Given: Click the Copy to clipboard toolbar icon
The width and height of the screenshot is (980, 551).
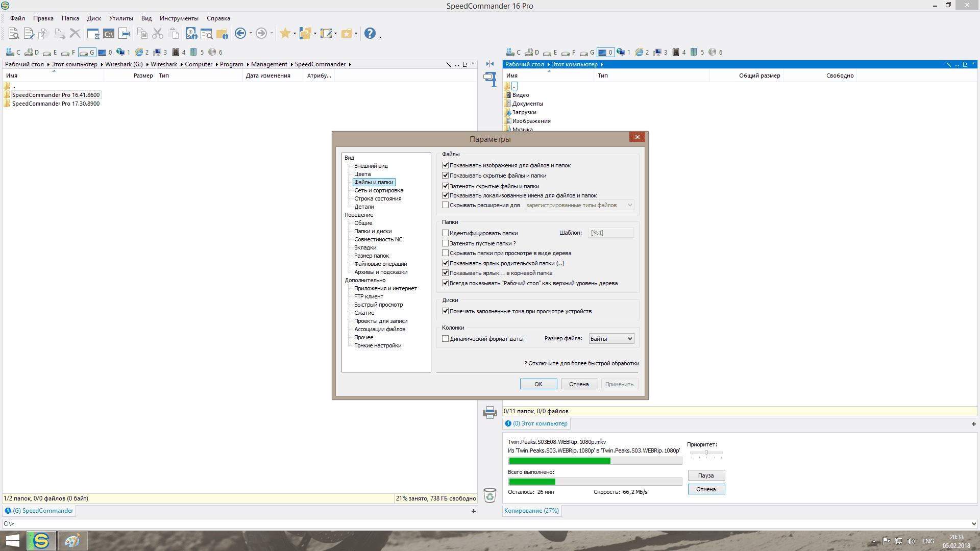Looking at the screenshot, I should [142, 34].
